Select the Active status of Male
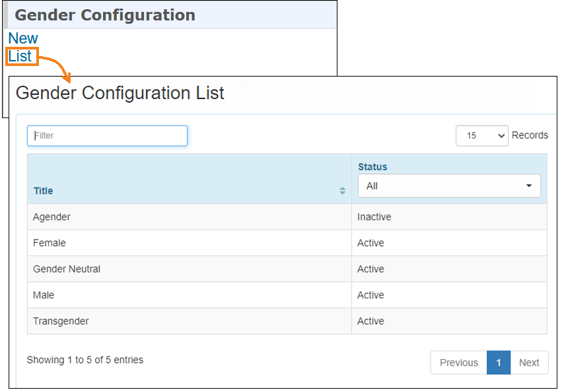562x392 pixels. [x=370, y=295]
